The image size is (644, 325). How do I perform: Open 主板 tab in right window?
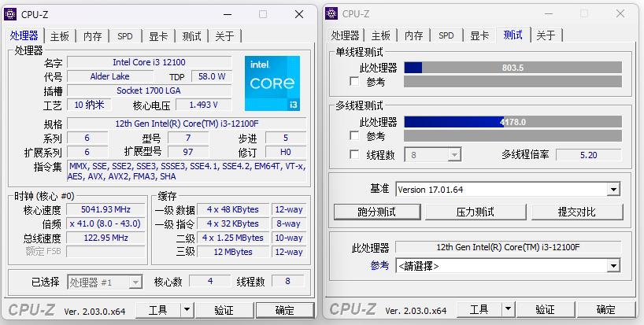click(x=381, y=35)
